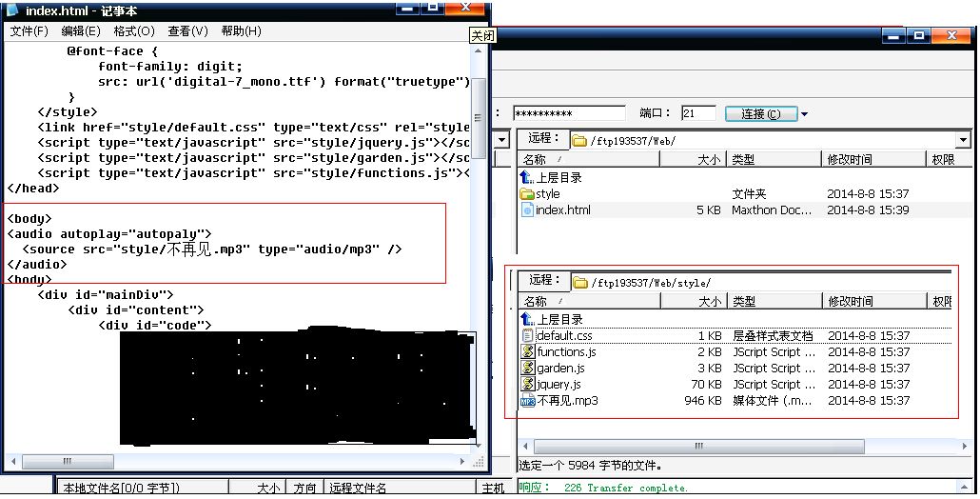This screenshot has height=499, width=980.
Task: Click the Notepad horizontal scrollbar right arrow
Action: coord(462,462)
